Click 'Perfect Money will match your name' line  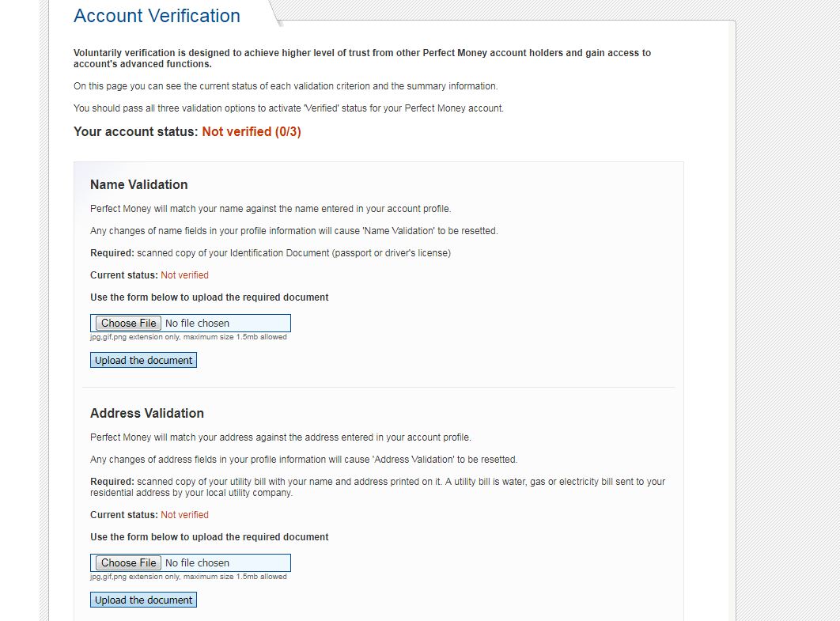271,209
